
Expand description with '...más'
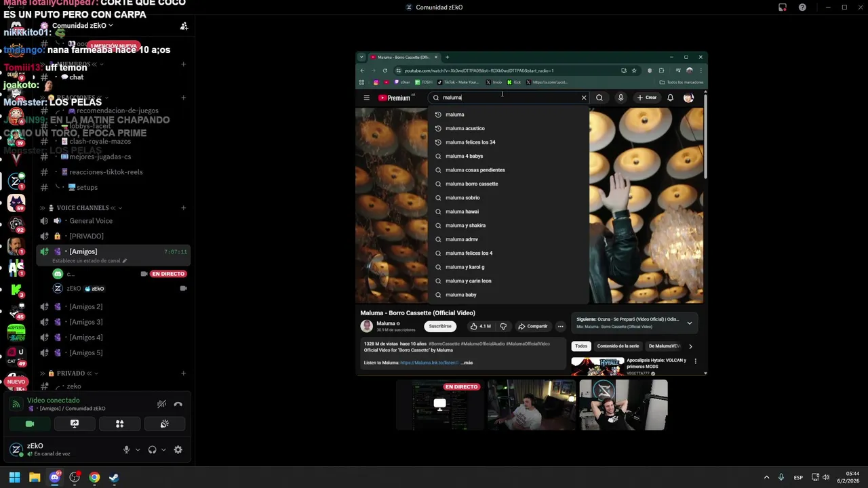click(x=467, y=363)
